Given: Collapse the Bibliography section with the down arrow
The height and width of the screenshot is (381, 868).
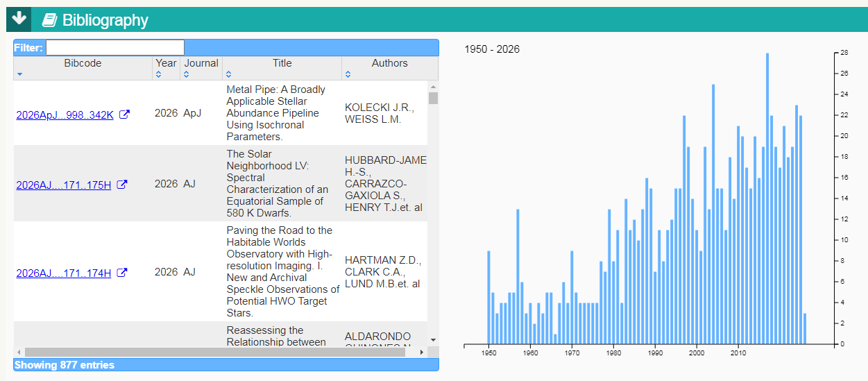Looking at the screenshot, I should pos(19,19).
